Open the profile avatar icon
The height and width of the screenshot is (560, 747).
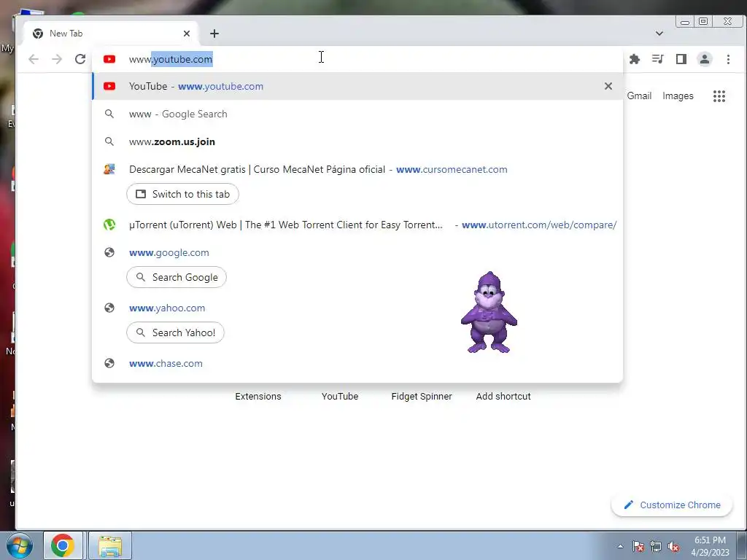704,59
